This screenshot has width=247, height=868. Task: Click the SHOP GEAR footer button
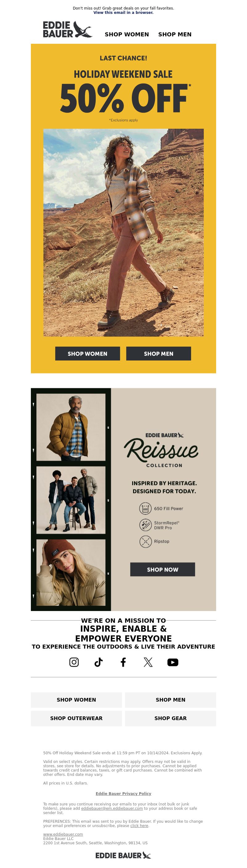170,718
